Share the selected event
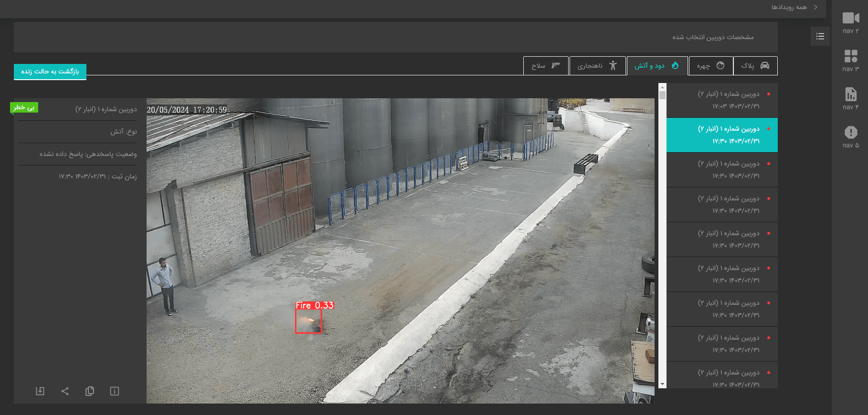The height and width of the screenshot is (415, 868). pos(65,391)
